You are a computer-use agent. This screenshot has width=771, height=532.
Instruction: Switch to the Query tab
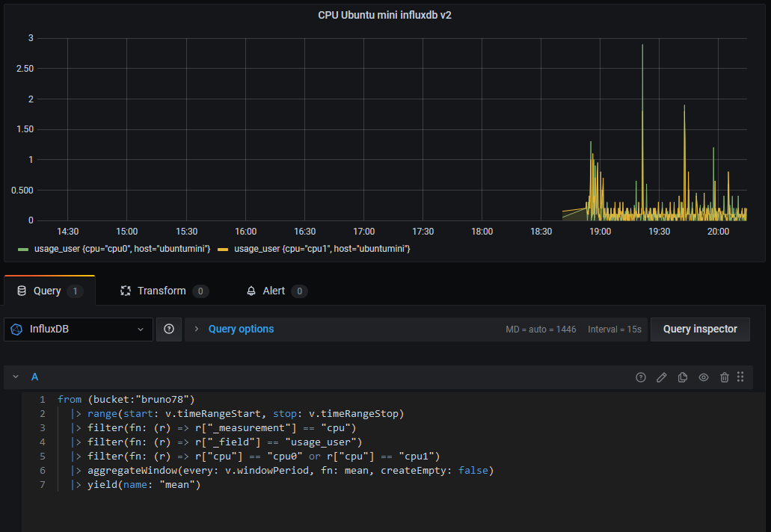pos(48,291)
